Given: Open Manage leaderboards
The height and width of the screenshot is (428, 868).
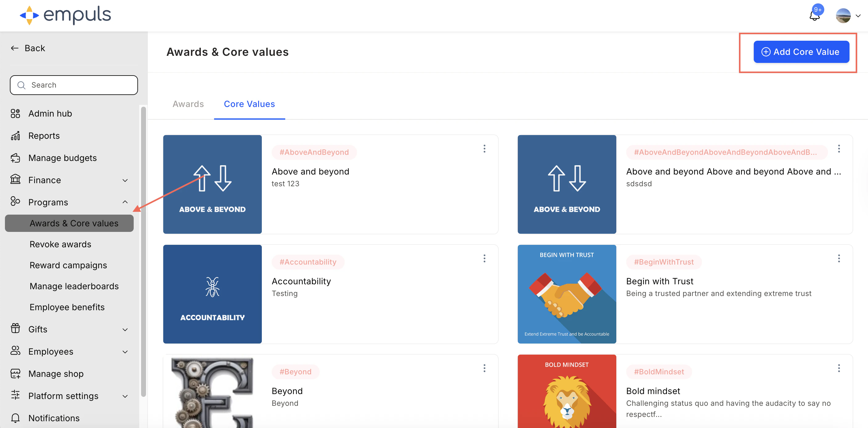Looking at the screenshot, I should (74, 286).
